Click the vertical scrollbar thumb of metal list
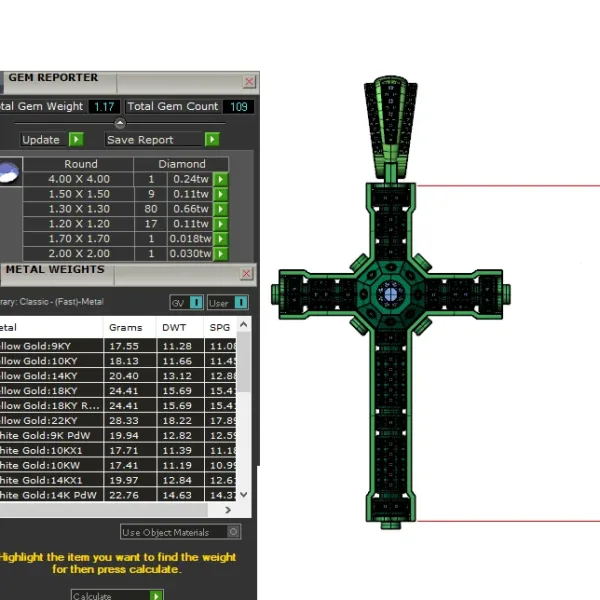The width and height of the screenshot is (600, 600). point(243,362)
